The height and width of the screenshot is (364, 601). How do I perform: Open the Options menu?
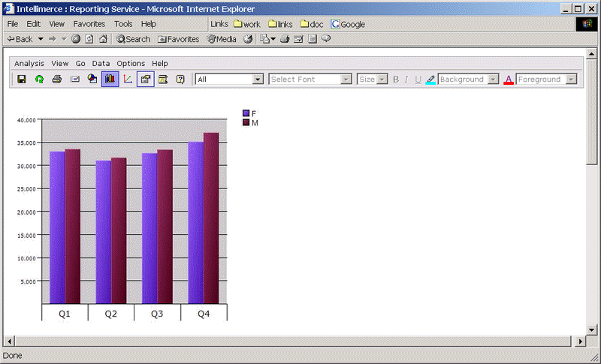(x=131, y=64)
